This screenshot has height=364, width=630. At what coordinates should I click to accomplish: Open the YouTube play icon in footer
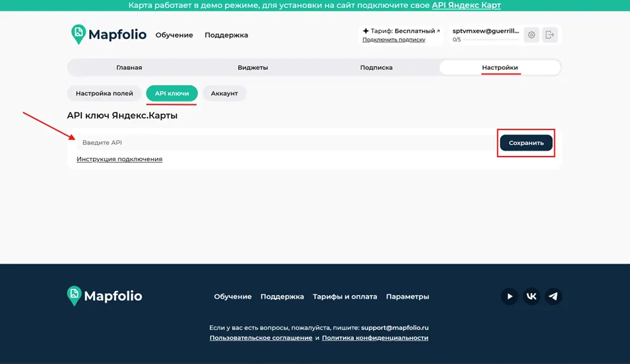(510, 297)
